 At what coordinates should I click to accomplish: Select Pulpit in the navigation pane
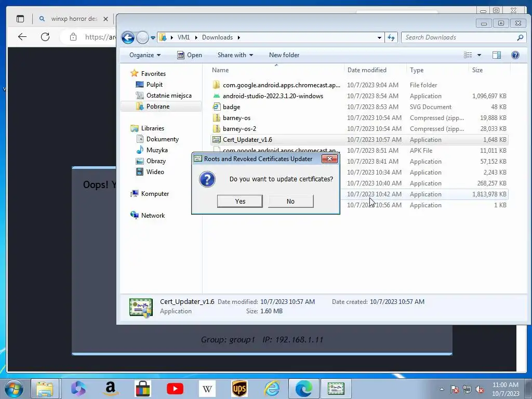(x=149, y=85)
